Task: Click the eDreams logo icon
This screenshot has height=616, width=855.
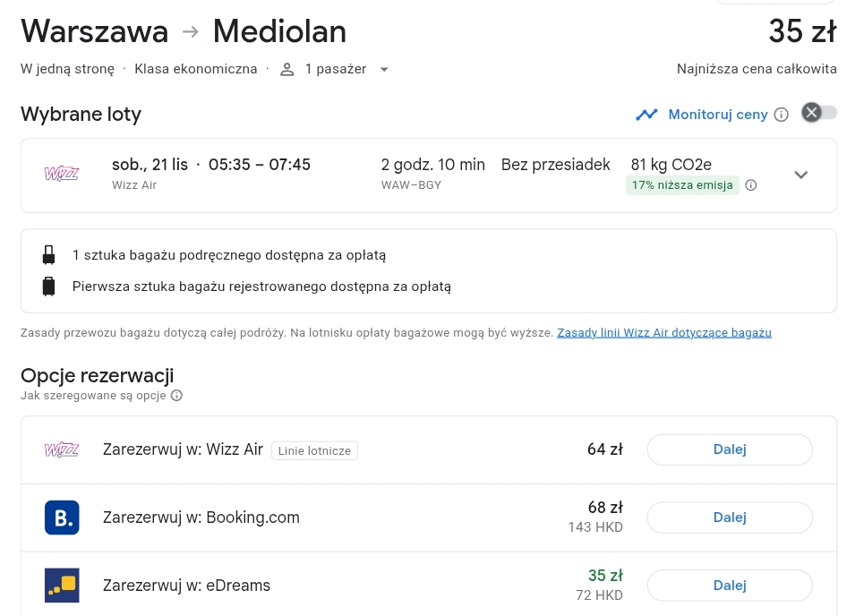Action: (62, 585)
